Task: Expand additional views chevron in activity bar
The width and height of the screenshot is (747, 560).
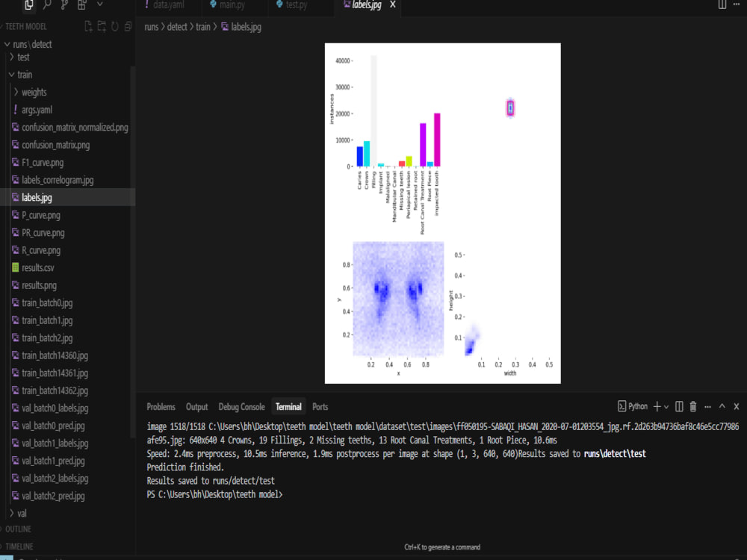Action: point(99,4)
